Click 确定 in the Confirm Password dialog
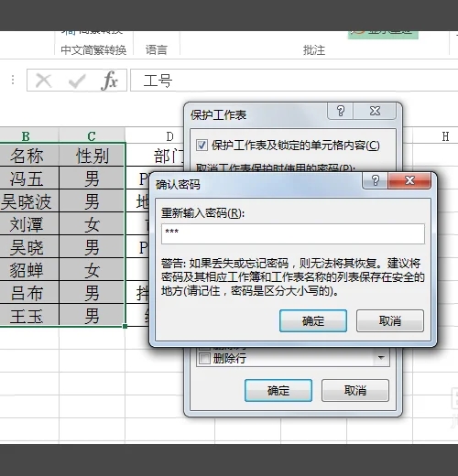Screen dimensions: 458x476 tap(313, 320)
